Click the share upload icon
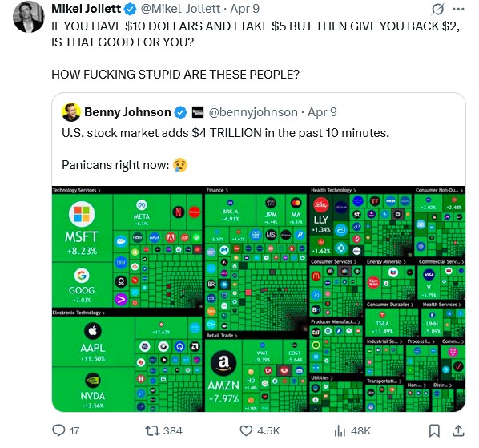 click(x=458, y=430)
